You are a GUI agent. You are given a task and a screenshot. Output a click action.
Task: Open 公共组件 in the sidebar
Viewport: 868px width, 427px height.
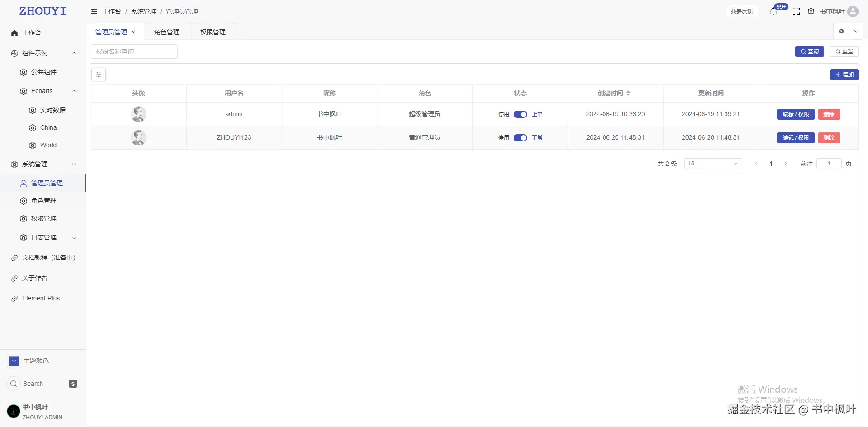click(x=43, y=72)
